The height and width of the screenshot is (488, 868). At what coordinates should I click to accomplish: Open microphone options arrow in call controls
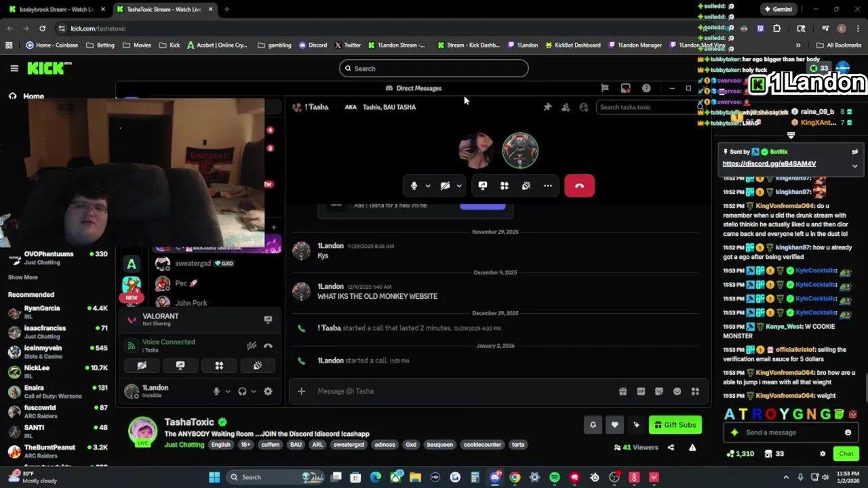click(x=428, y=186)
